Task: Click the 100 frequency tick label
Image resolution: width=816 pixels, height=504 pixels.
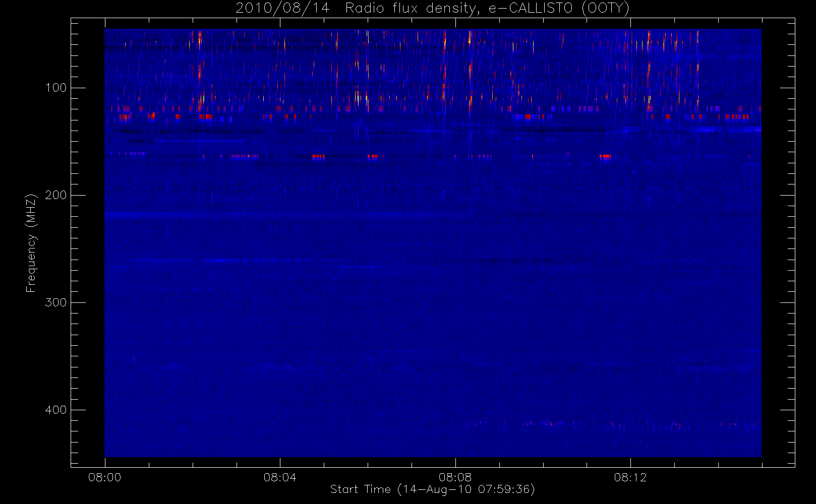Action: coord(56,88)
